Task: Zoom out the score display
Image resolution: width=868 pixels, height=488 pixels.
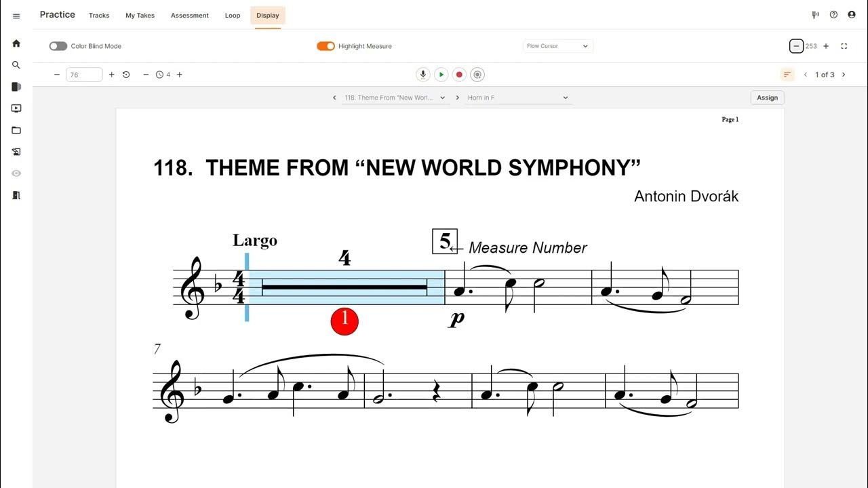Action: pyautogui.click(x=796, y=46)
